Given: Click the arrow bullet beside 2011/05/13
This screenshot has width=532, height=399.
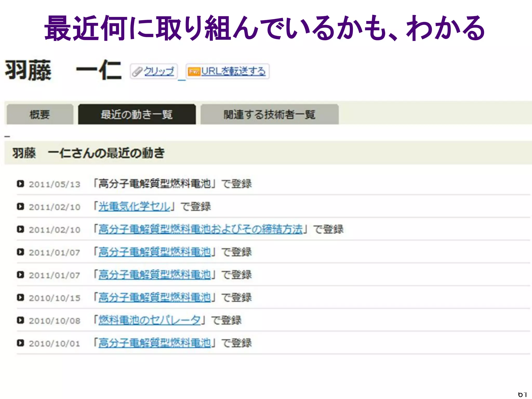Looking at the screenshot, I should (21, 184).
